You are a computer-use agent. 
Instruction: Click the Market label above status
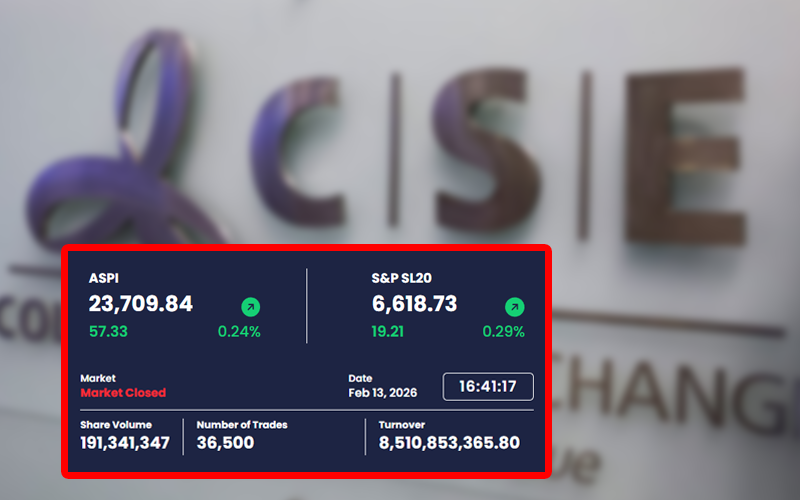[98, 379]
